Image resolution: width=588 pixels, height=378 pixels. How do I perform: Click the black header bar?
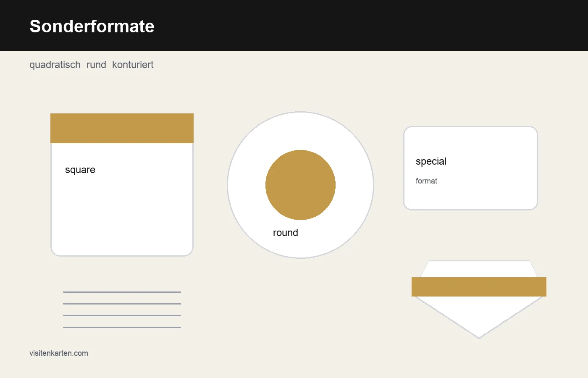[x=294, y=25]
